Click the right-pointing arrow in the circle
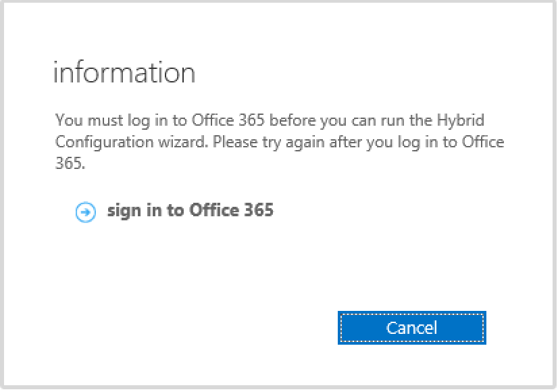This screenshot has height=392, width=558. coord(86,212)
